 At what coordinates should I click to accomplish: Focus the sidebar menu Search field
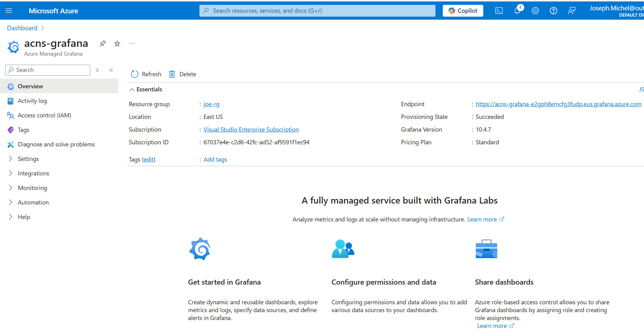[48, 70]
